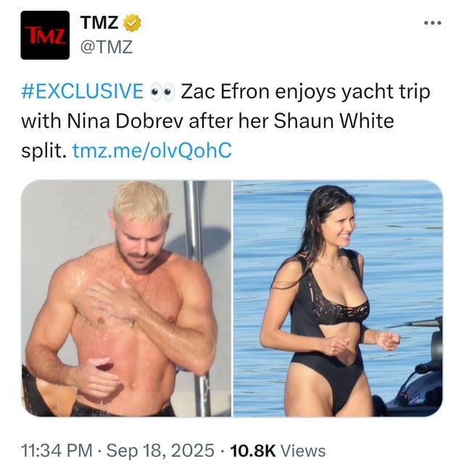Click the words 'Nina Dobrev' in tweet text
Image resolution: width=464 pixels, height=476 pixels.
coord(125,121)
